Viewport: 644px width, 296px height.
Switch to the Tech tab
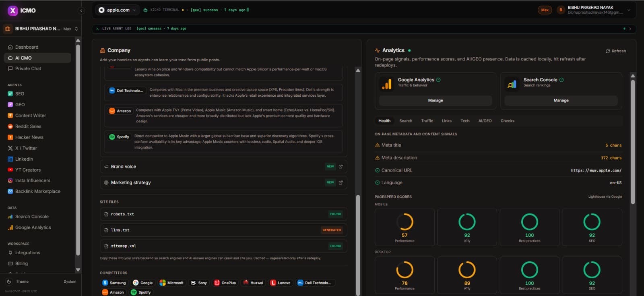click(465, 121)
